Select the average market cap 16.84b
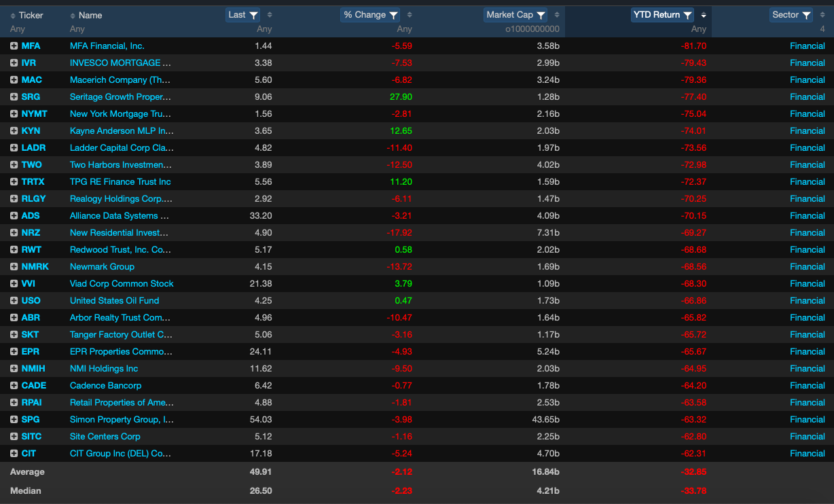 click(545, 471)
